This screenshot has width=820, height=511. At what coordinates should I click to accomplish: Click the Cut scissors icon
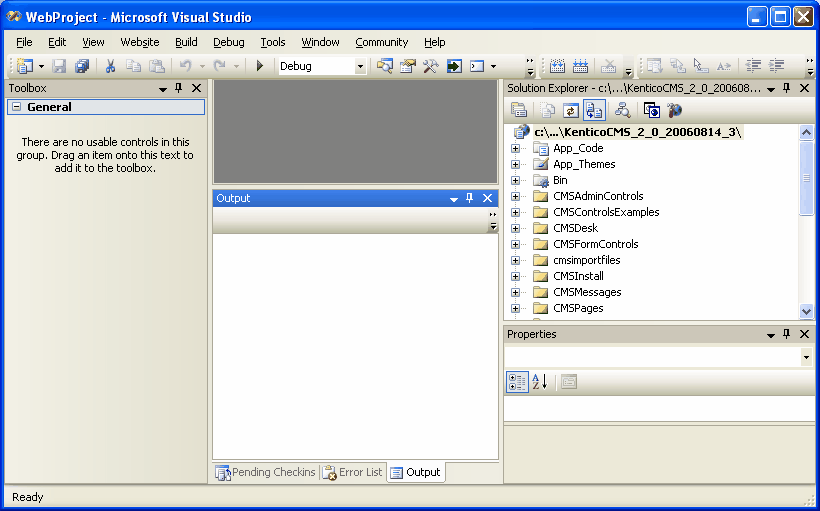pyautogui.click(x=110, y=66)
